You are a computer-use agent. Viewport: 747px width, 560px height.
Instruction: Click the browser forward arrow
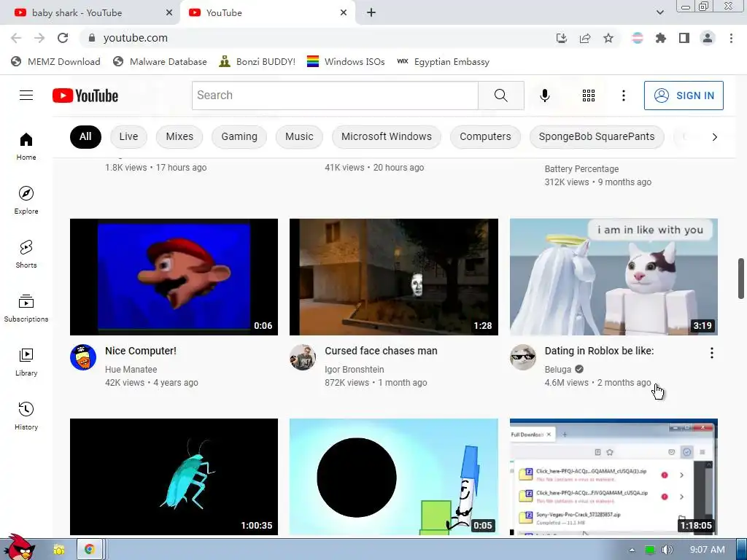pyautogui.click(x=39, y=38)
